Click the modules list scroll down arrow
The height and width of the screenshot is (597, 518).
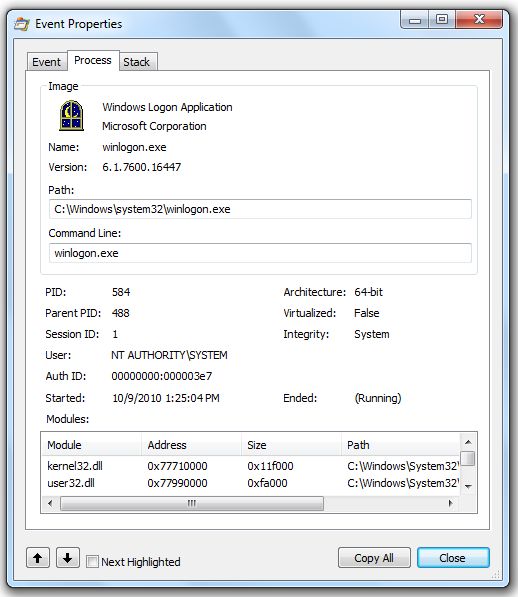pyautogui.click(x=469, y=487)
